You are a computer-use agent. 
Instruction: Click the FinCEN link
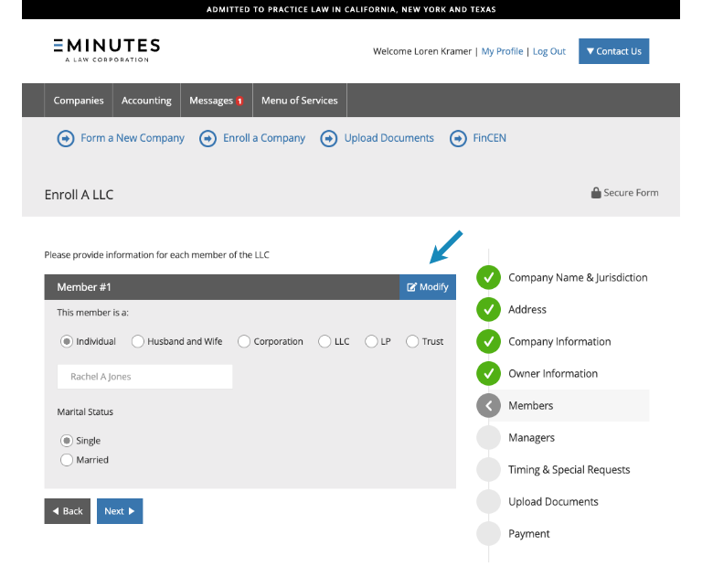point(489,138)
